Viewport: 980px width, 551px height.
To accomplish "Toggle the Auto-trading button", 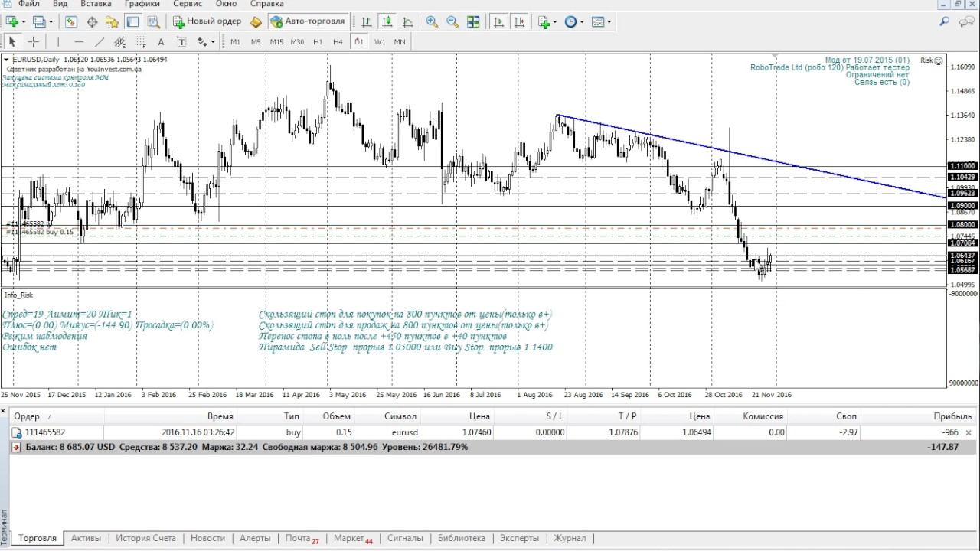I will tap(309, 21).
